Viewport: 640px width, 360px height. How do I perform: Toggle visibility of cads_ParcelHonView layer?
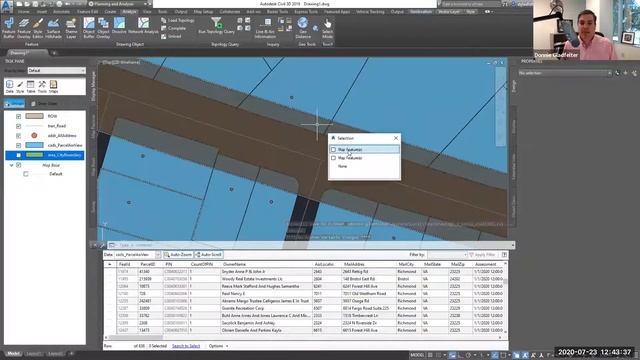18,145
